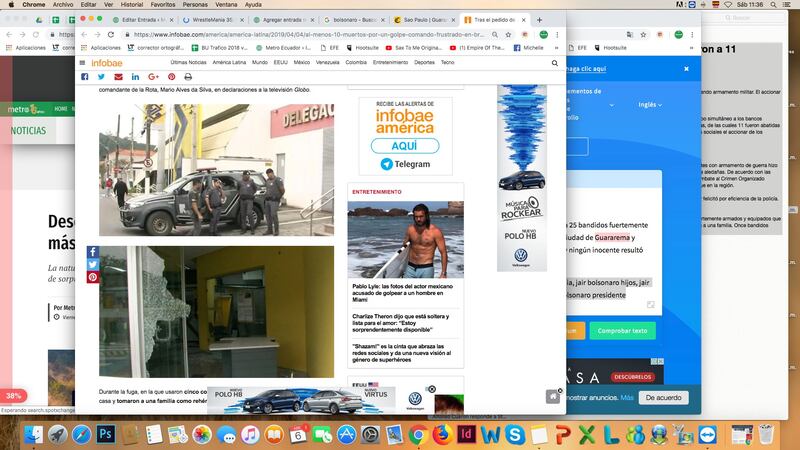The height and width of the screenshot is (450, 800).
Task: Open new tab with plus button
Action: [539, 20]
